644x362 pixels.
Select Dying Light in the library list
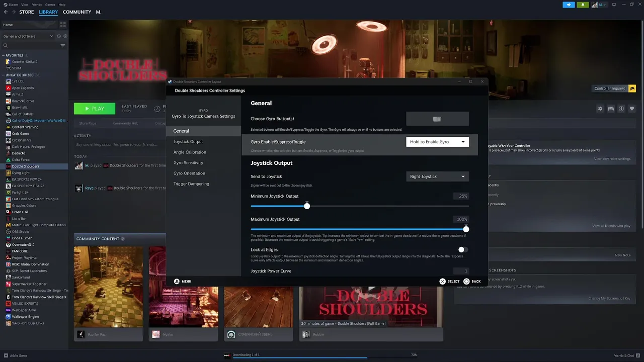click(34, 173)
